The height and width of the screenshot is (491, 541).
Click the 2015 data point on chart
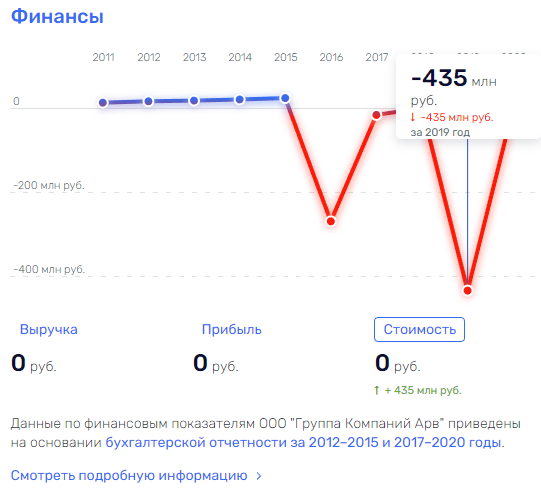point(285,98)
